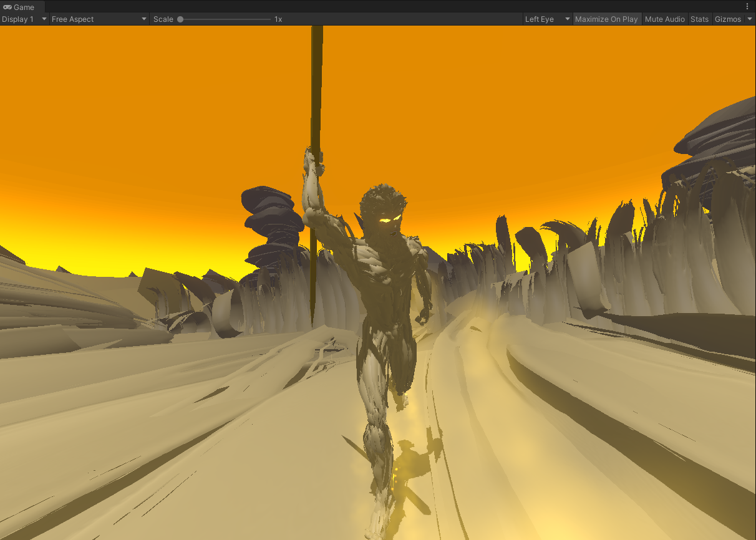The width and height of the screenshot is (756, 540).
Task: Click the 1x zoom level indicator
Action: click(x=278, y=19)
